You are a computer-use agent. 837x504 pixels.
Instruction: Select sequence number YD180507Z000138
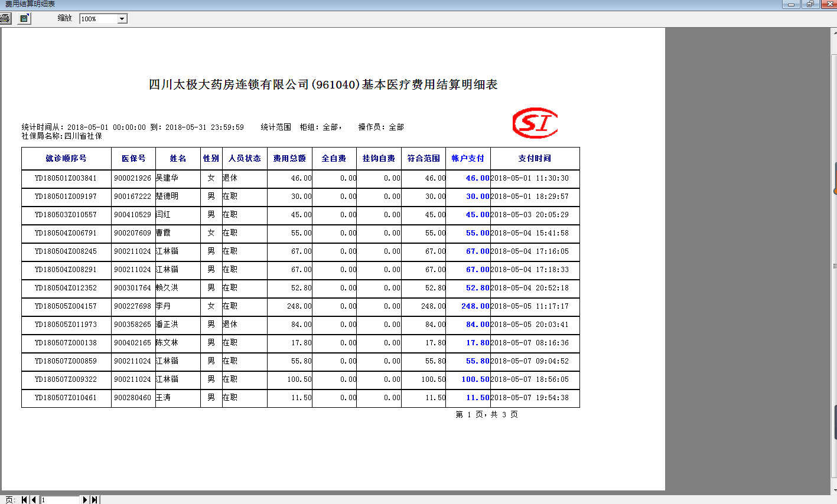(x=66, y=343)
